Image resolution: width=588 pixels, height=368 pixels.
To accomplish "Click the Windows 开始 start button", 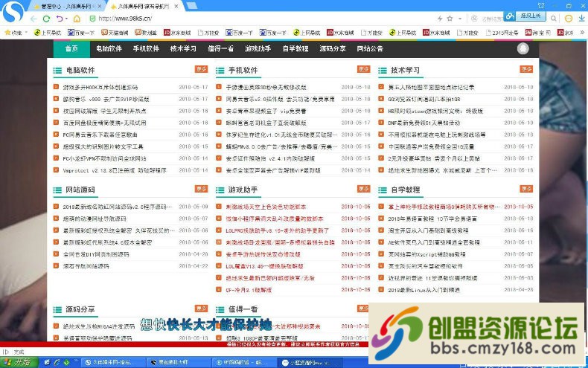I will (19, 362).
